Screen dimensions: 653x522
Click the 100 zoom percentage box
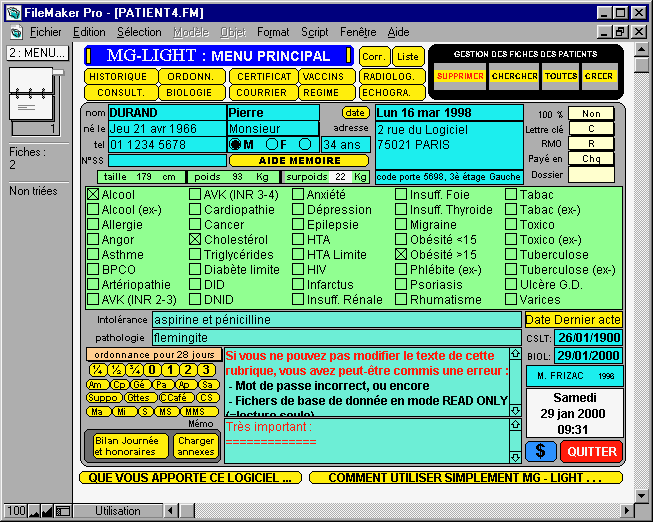click(x=16, y=511)
